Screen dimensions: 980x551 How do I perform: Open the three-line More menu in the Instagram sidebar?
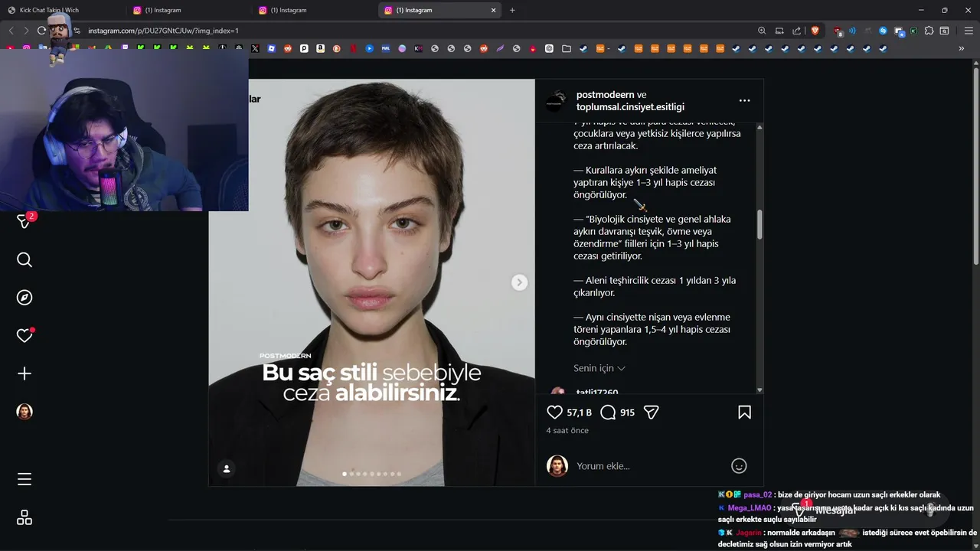[x=24, y=479]
